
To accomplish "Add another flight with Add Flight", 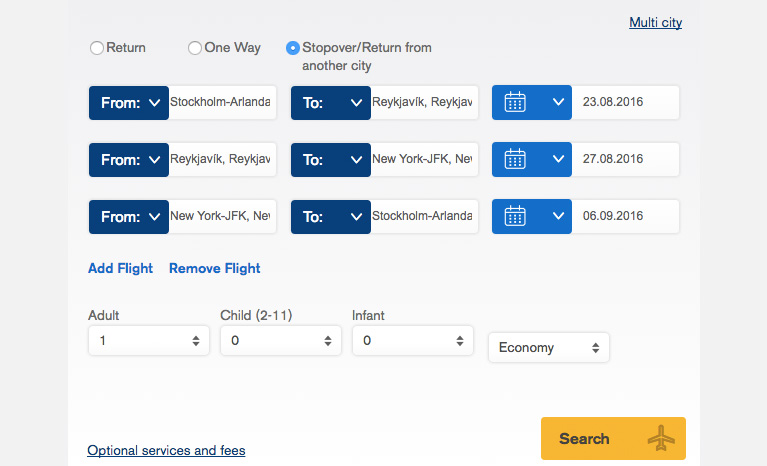I will point(120,268).
